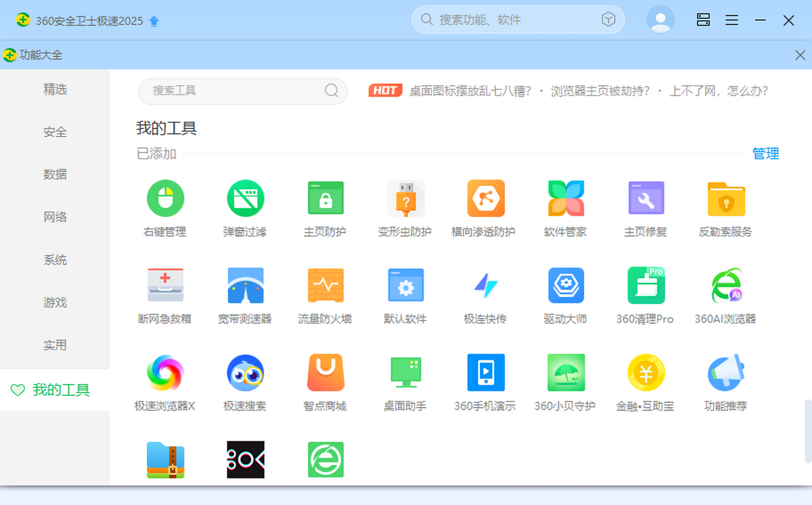Image resolution: width=812 pixels, height=505 pixels.
Task: Open the 右键管理 tool
Action: [165, 208]
